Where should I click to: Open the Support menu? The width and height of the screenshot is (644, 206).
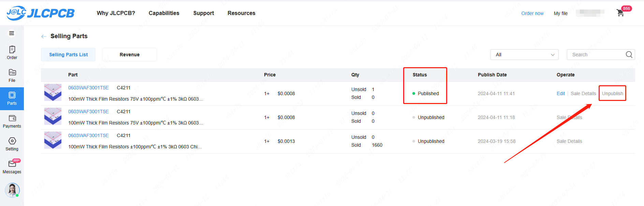204,13
